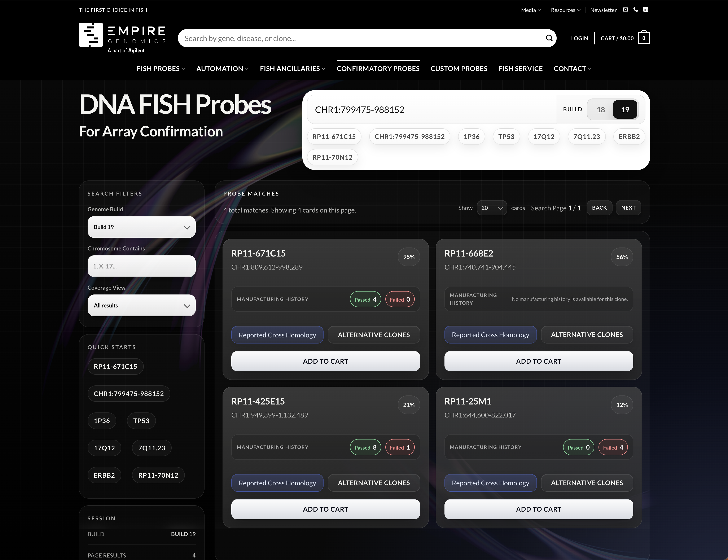Expand the FISH PROBES menu
This screenshot has height=560, width=728.
[x=161, y=69]
